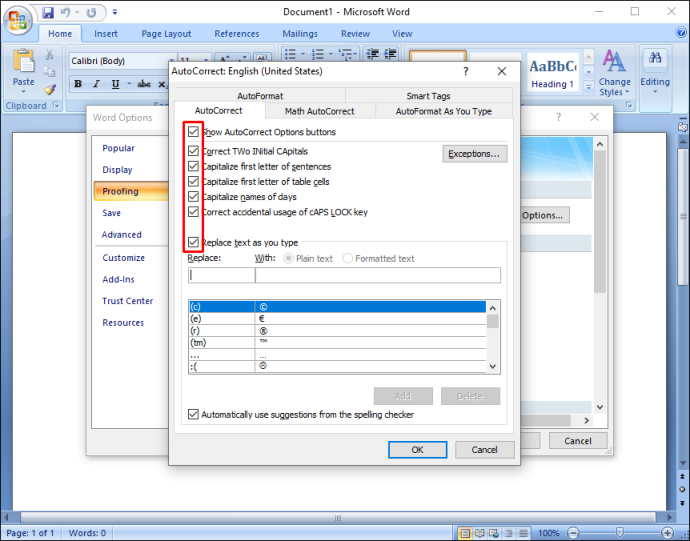This screenshot has width=690, height=541.
Task: Click the Change Styles icon
Action: 614,62
